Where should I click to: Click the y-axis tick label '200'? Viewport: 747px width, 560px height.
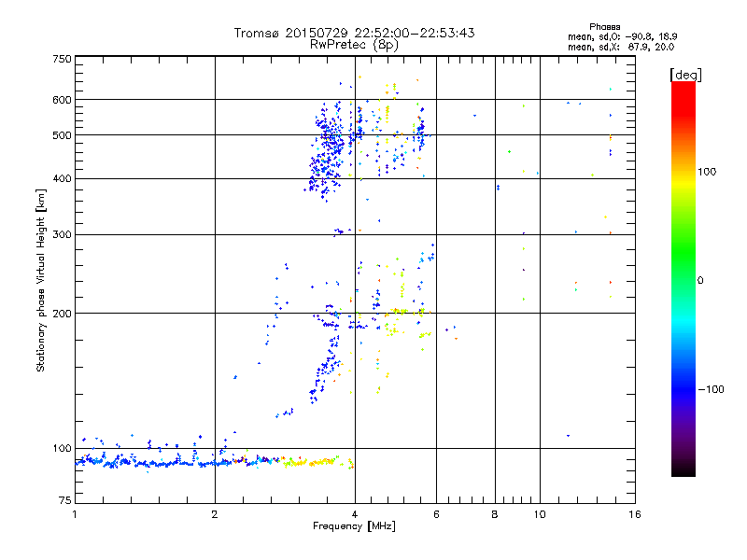pyautogui.click(x=62, y=314)
